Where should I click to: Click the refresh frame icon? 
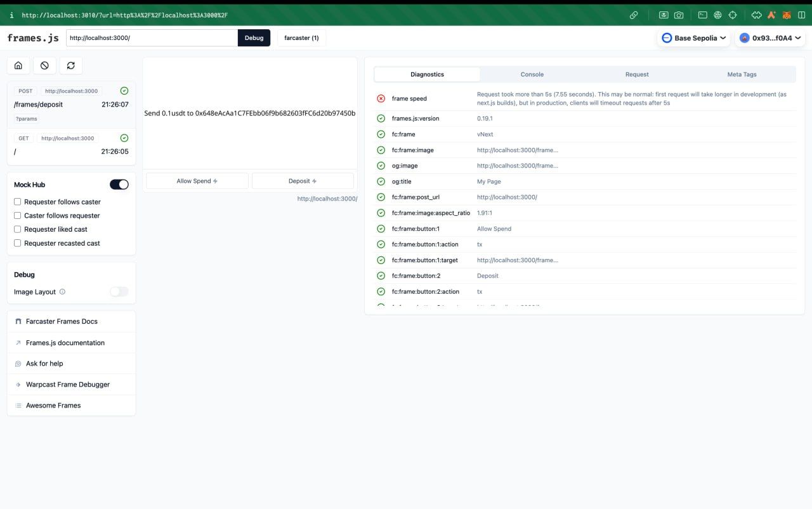[x=70, y=65]
